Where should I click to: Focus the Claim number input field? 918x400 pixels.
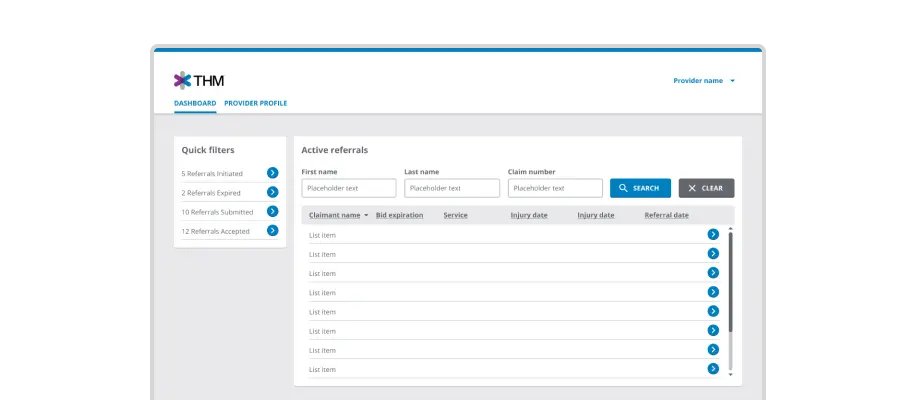pyautogui.click(x=555, y=188)
